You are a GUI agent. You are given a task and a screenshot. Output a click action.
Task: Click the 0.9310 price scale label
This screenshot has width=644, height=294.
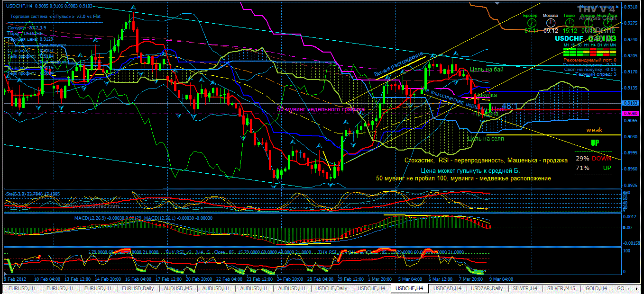[x=631, y=7]
